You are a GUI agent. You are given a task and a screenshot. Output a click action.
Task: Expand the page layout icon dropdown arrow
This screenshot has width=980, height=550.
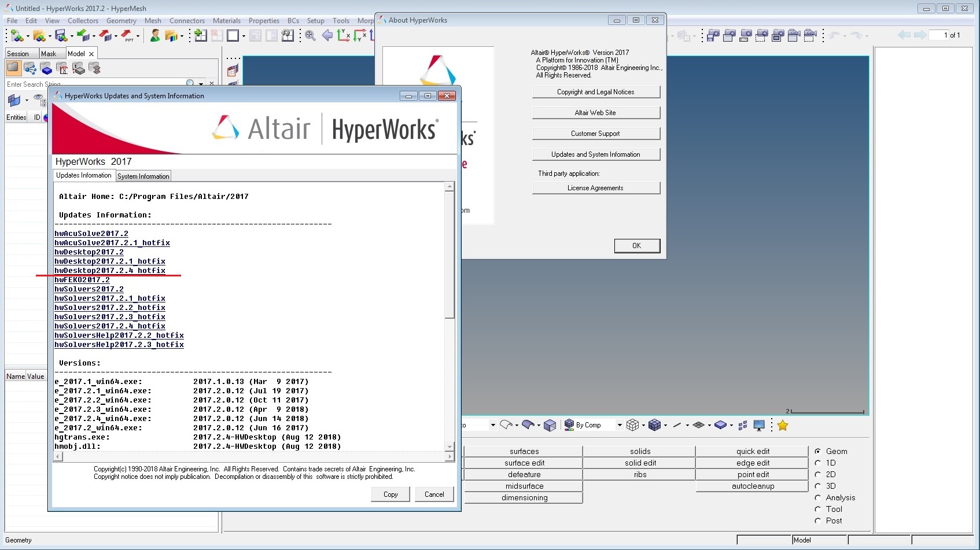[243, 36]
